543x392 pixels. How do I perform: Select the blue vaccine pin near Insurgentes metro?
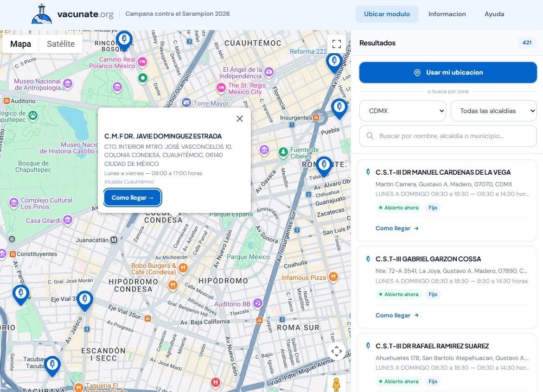[339, 107]
